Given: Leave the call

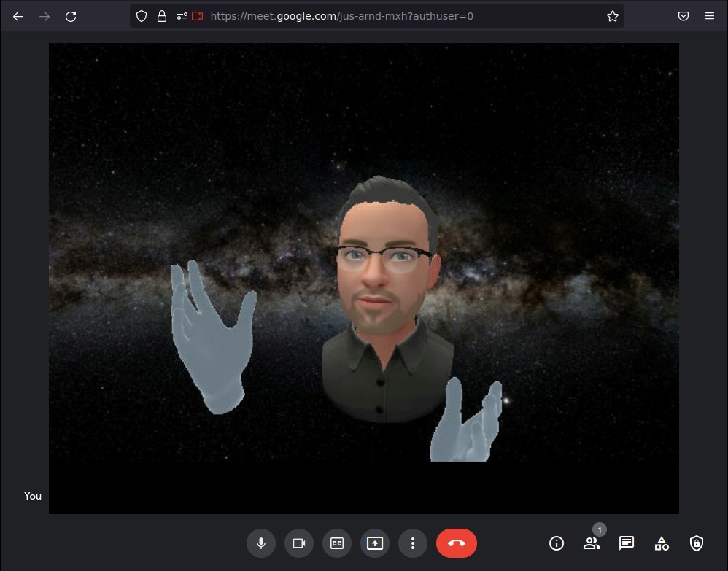Looking at the screenshot, I should (x=457, y=543).
